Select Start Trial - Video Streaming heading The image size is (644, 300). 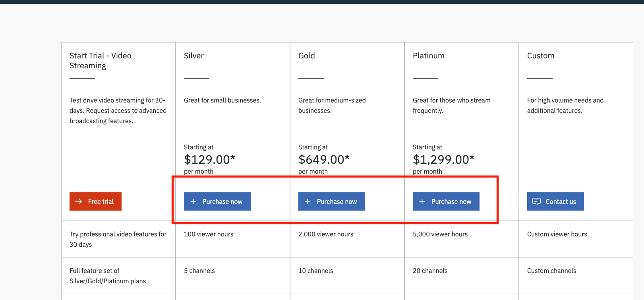coord(101,61)
